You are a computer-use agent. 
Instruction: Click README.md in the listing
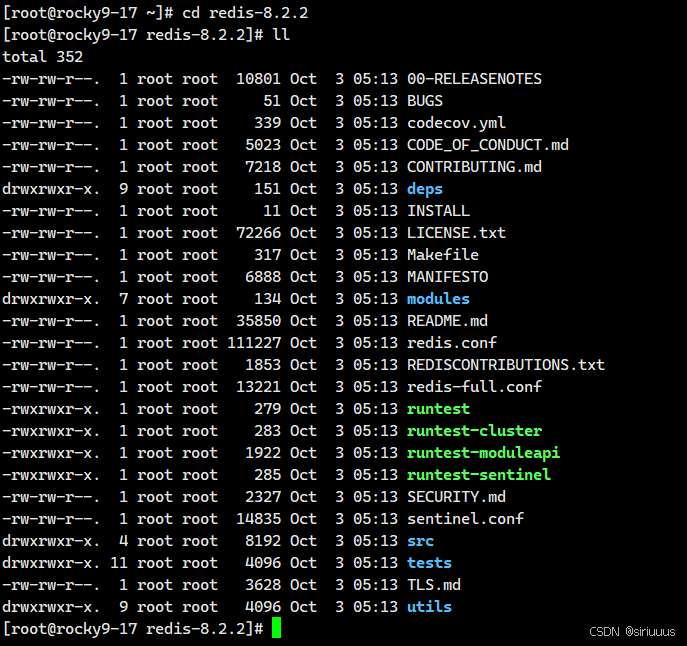click(447, 321)
